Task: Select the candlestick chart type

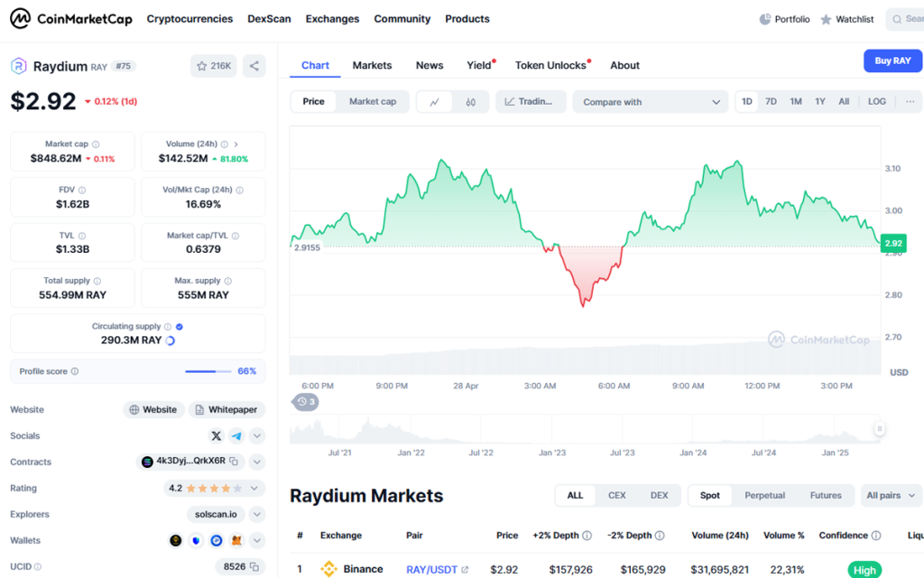Action: tap(470, 102)
